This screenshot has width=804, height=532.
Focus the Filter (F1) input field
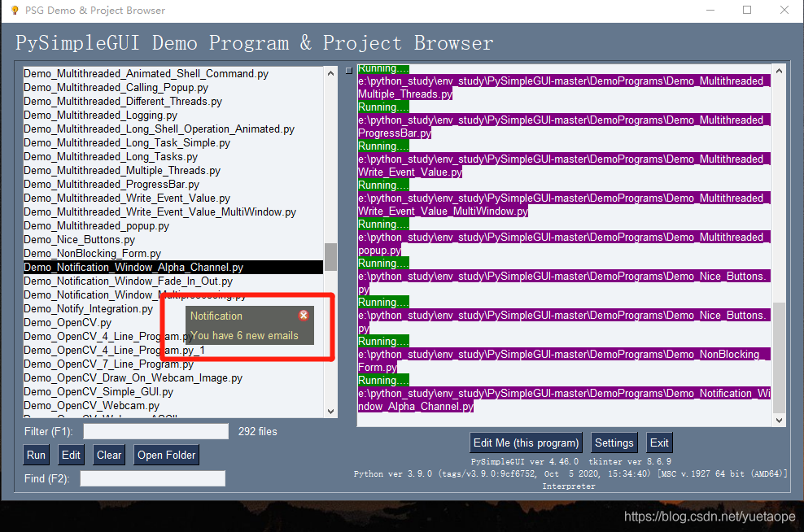[156, 432]
